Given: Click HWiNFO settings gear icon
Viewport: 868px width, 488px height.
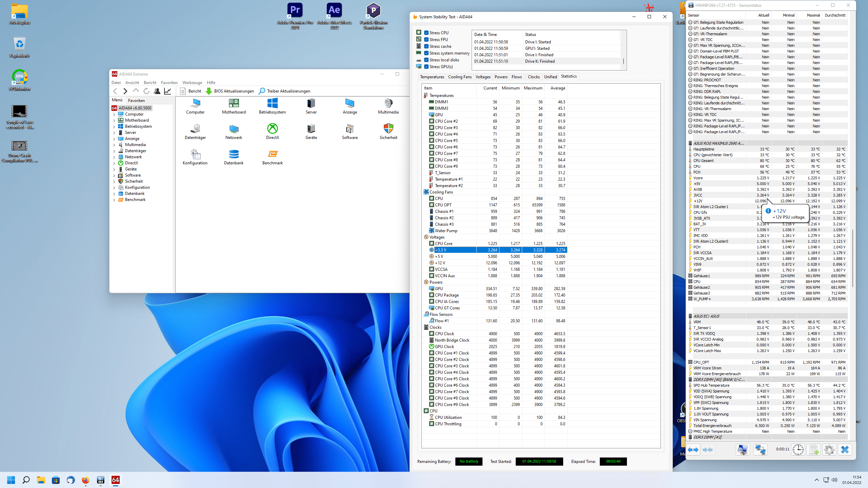Looking at the screenshot, I should click(x=829, y=450).
